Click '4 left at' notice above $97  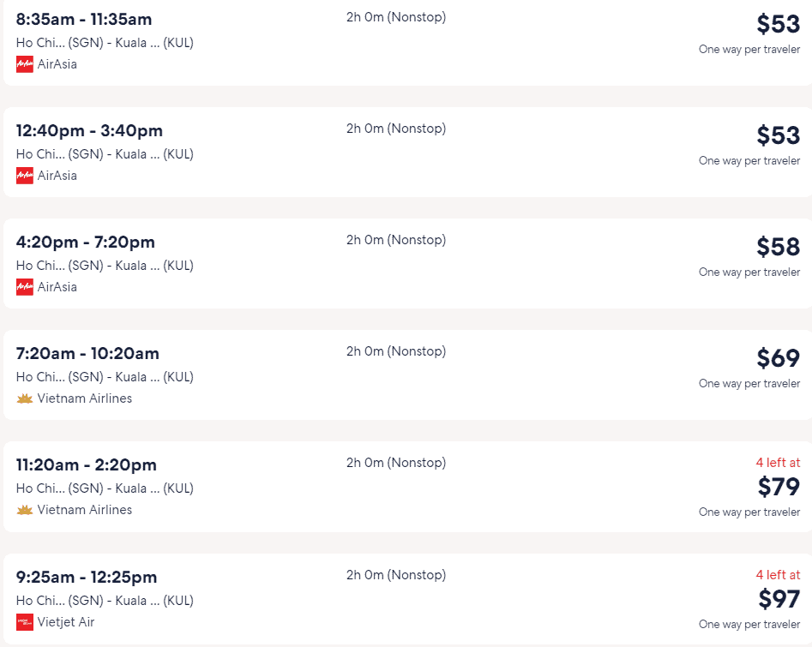click(x=778, y=574)
